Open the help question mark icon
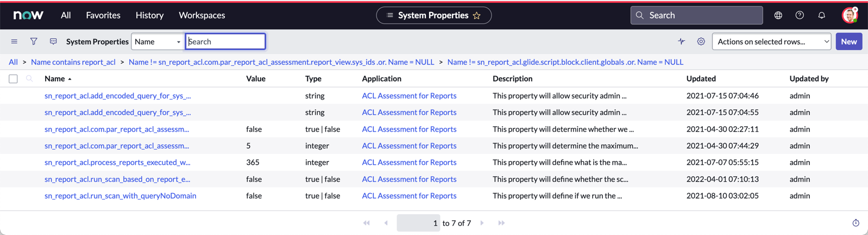Image resolution: width=868 pixels, height=235 pixels. (x=800, y=15)
